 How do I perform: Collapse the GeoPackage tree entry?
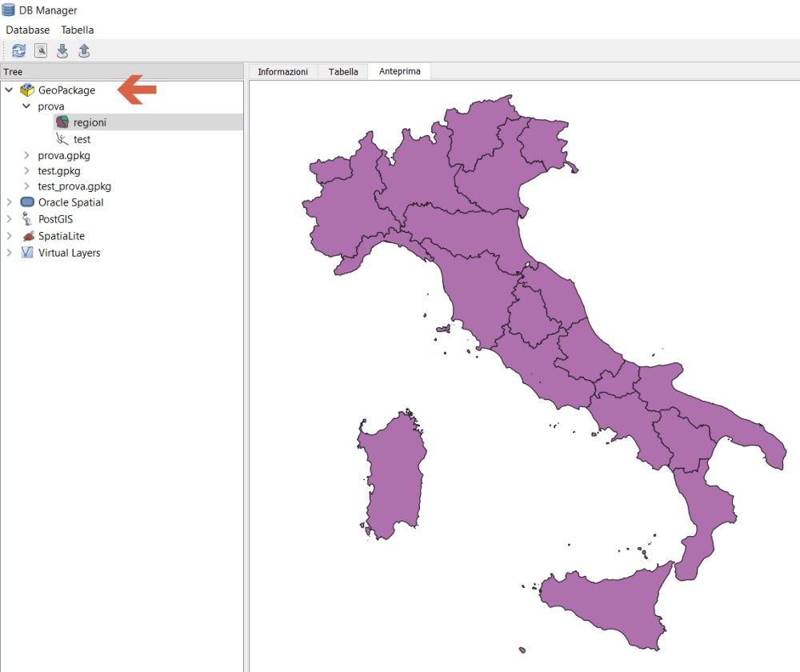8,90
